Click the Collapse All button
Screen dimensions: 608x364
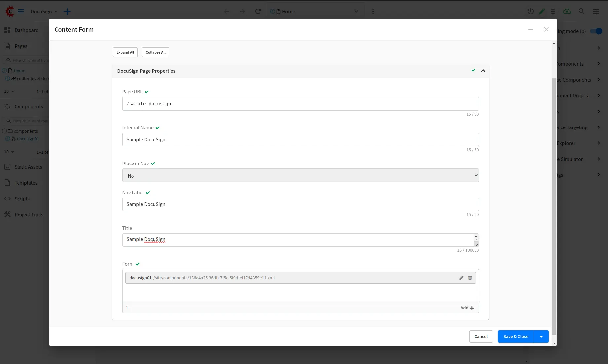click(155, 52)
